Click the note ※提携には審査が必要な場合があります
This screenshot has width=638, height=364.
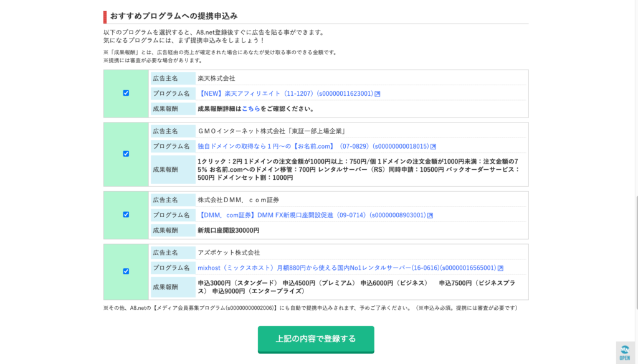tap(153, 60)
